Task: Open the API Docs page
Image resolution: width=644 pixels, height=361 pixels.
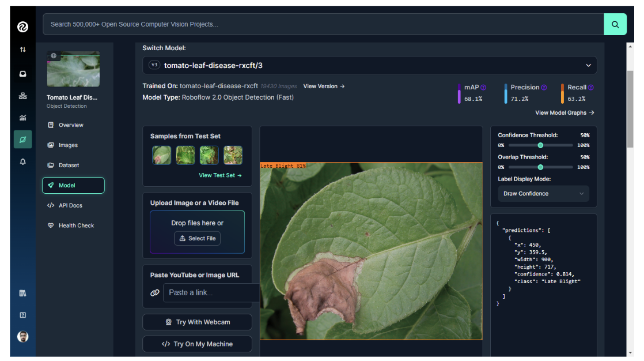Action: [70, 205]
